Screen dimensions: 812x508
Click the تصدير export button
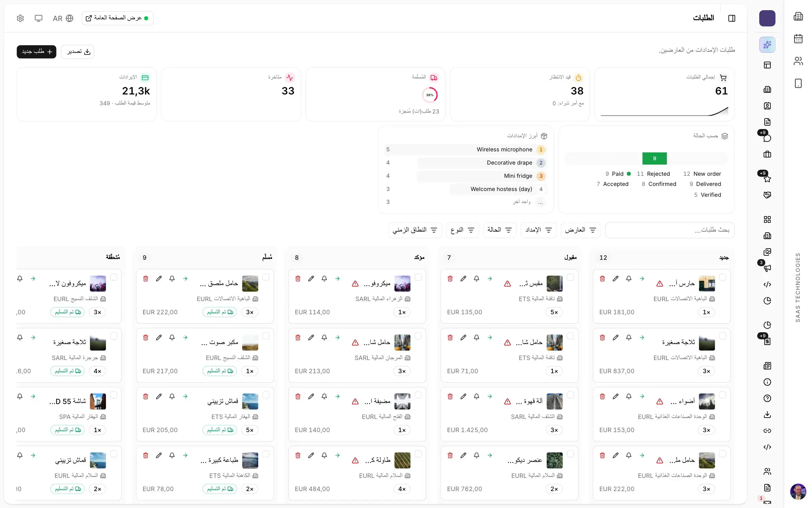pyautogui.click(x=78, y=51)
